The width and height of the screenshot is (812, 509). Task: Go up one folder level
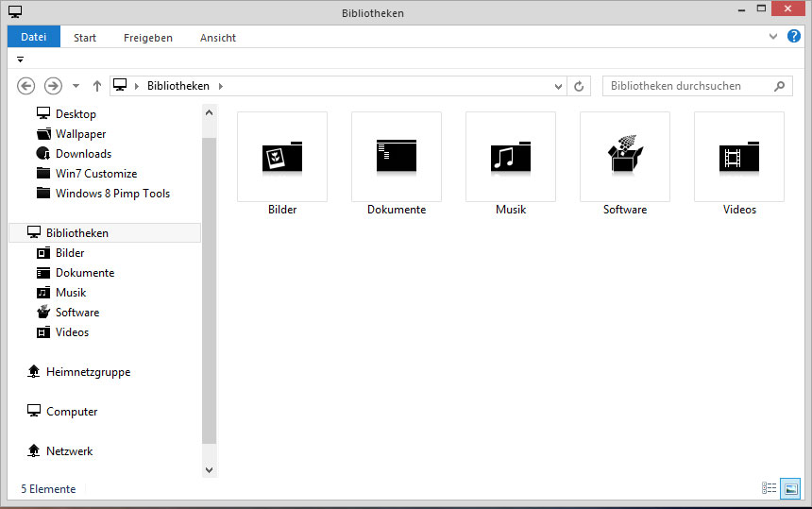pos(97,86)
